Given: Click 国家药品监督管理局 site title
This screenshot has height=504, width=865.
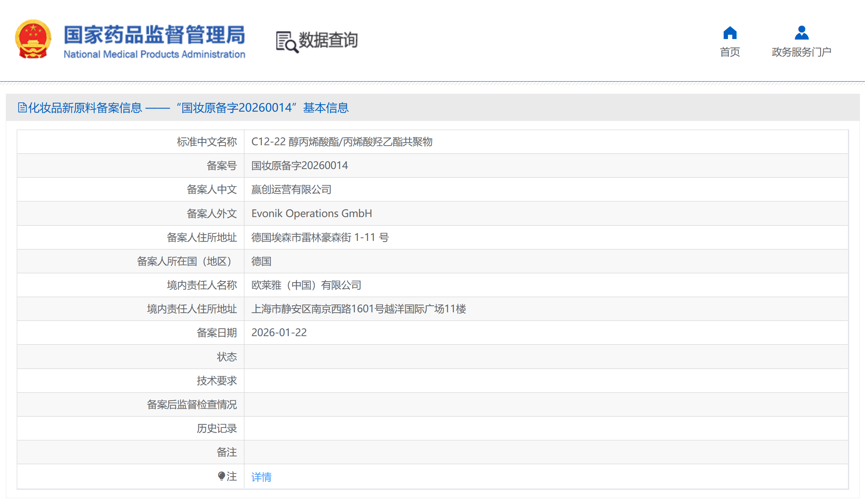Looking at the screenshot, I should pos(154,34).
